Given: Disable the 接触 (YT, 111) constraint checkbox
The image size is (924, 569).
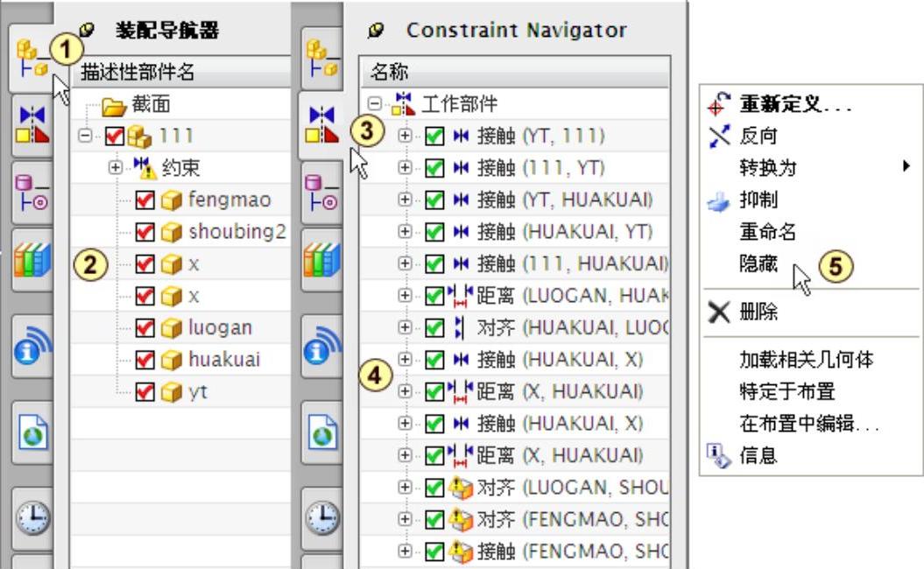Looking at the screenshot, I should coord(434,136).
